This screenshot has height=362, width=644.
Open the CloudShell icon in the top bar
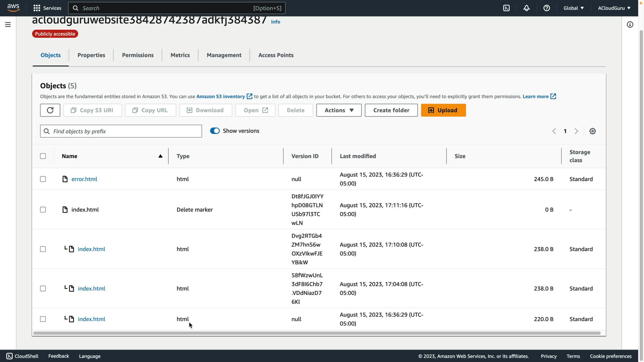[506, 8]
